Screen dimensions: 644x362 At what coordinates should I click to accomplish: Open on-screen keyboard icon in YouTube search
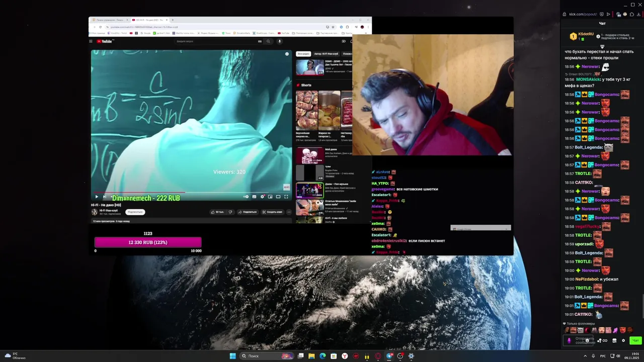coord(260,41)
